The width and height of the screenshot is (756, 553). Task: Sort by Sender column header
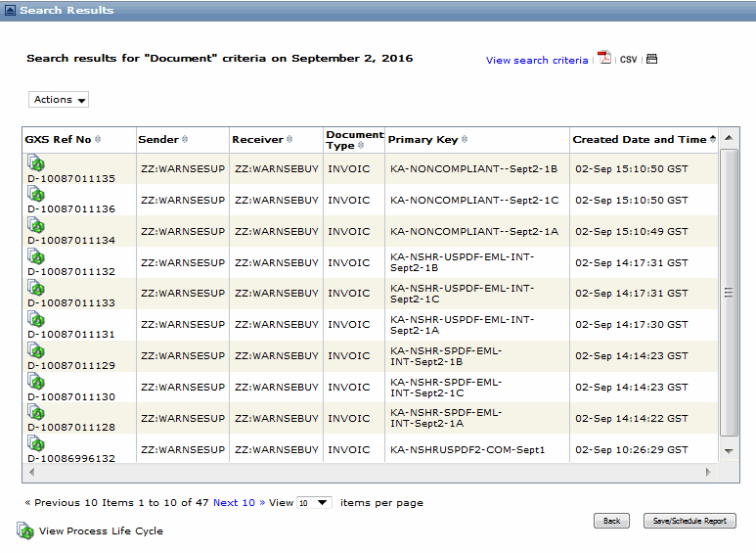click(157, 140)
